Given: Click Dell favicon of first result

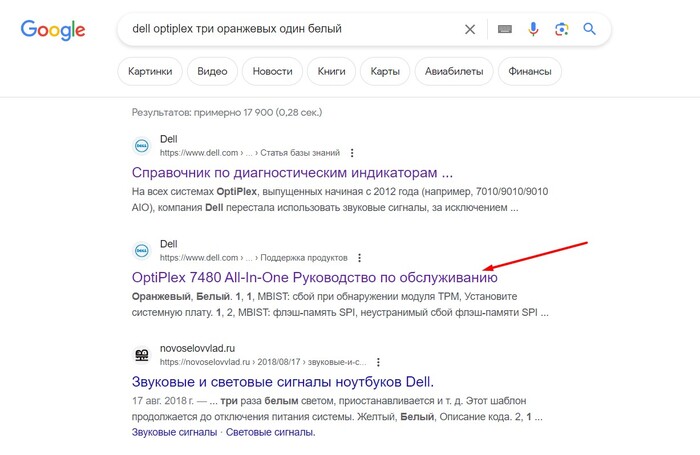Looking at the screenshot, I should click(x=142, y=146).
